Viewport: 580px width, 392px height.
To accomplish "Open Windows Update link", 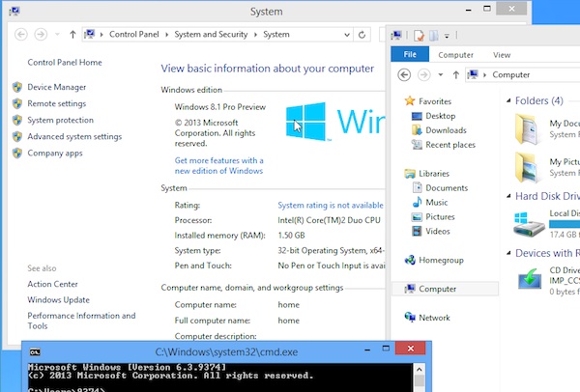I will [58, 300].
